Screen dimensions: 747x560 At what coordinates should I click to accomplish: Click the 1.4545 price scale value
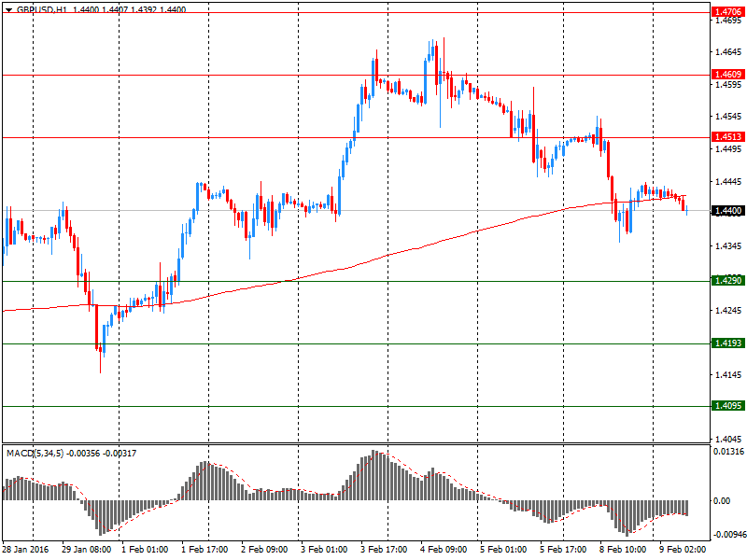point(728,116)
